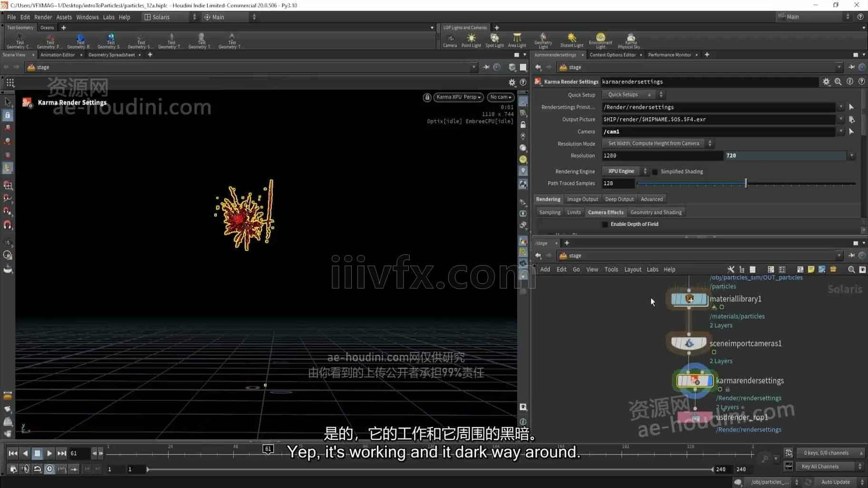The image size is (868, 488).
Task: Switch to the Geometry Spreadsheet tab
Action: pos(111,55)
